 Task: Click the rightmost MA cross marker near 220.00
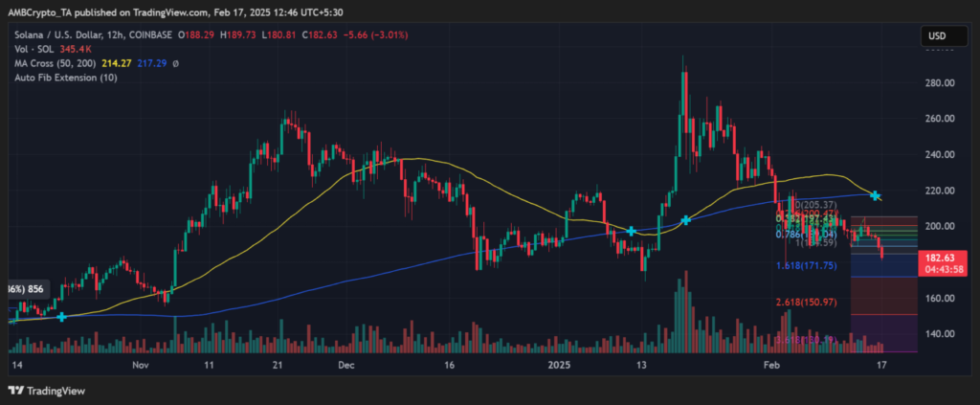coord(876,195)
